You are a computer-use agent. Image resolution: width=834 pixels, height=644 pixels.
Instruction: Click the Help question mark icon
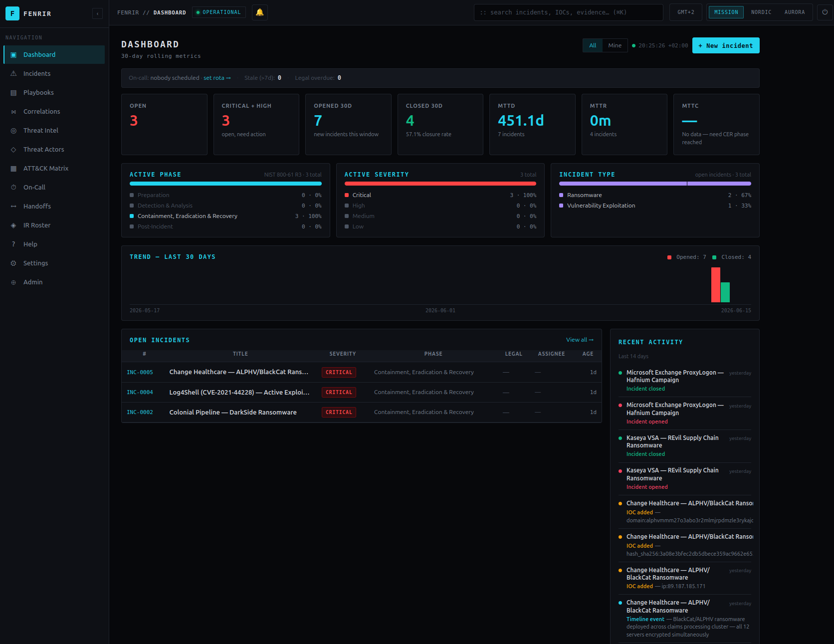[13, 244]
